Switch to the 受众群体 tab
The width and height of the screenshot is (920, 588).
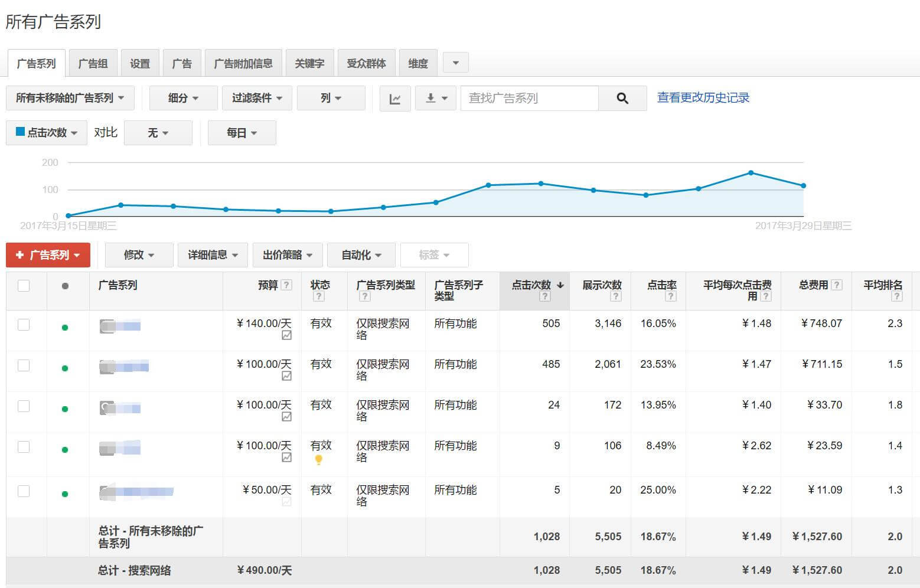click(x=366, y=63)
